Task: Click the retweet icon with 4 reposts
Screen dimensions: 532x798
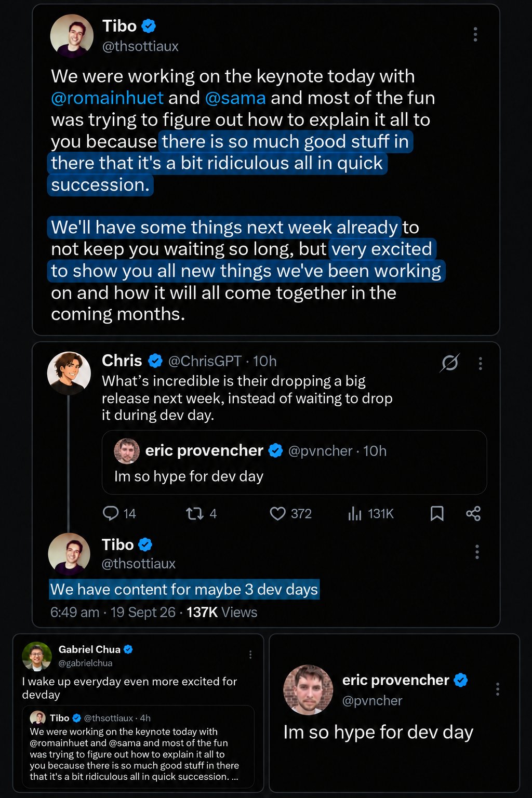Action: 195,514
